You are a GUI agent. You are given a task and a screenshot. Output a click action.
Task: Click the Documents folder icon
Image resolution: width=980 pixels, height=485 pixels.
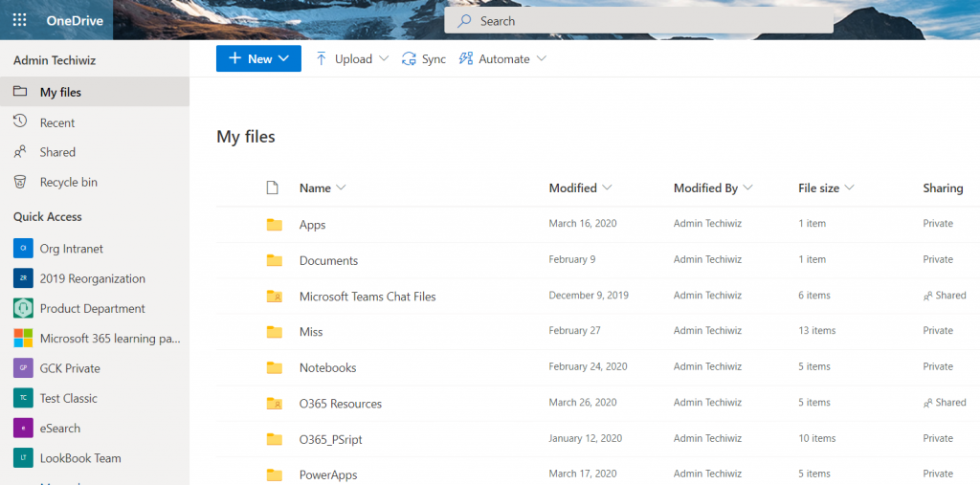(275, 260)
